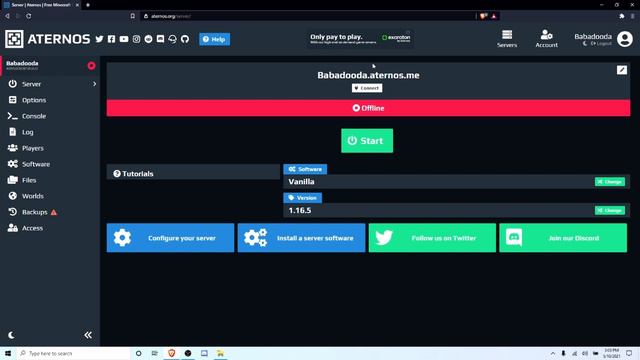The width and height of the screenshot is (640, 360).
Task: Change the Vanilla software
Action: pos(610,182)
